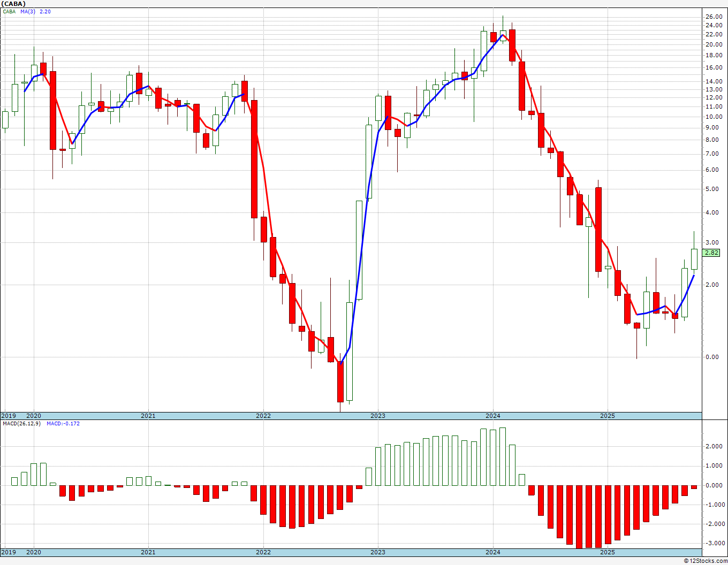Click the 24.00 price axis label
The width and height of the screenshot is (728, 565).
pos(714,25)
